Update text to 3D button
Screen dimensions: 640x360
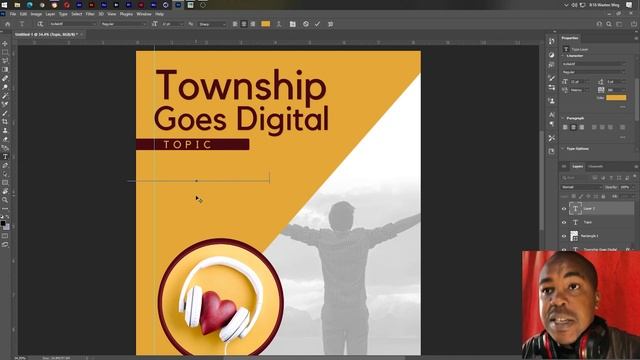[331, 24]
